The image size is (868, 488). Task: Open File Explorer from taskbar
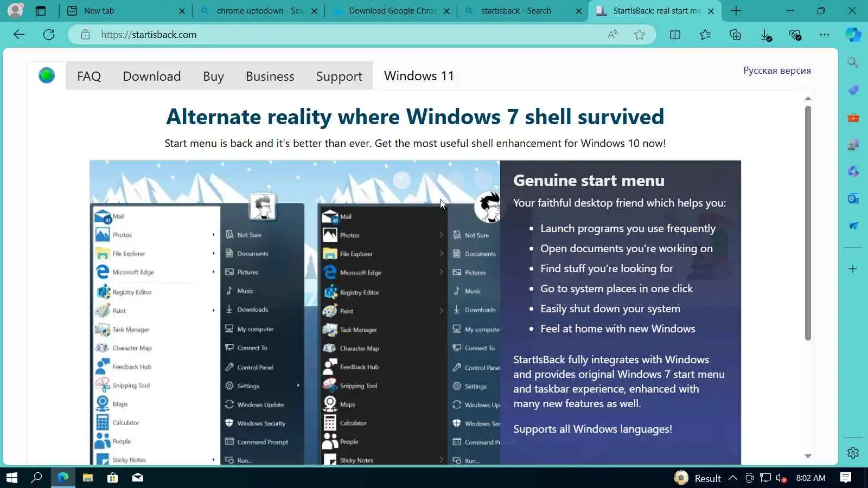87,478
